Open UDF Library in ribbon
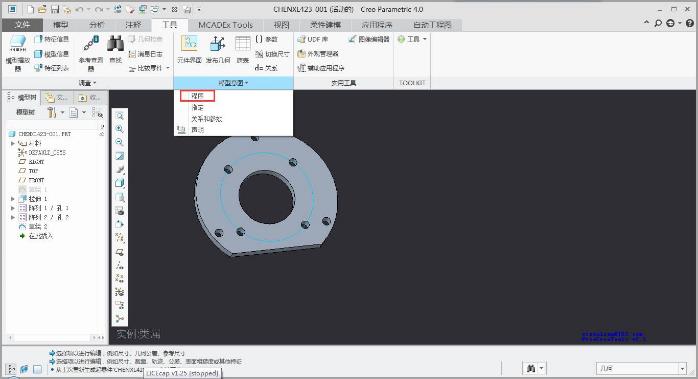Viewport: 698px width, 379px height. pos(313,39)
